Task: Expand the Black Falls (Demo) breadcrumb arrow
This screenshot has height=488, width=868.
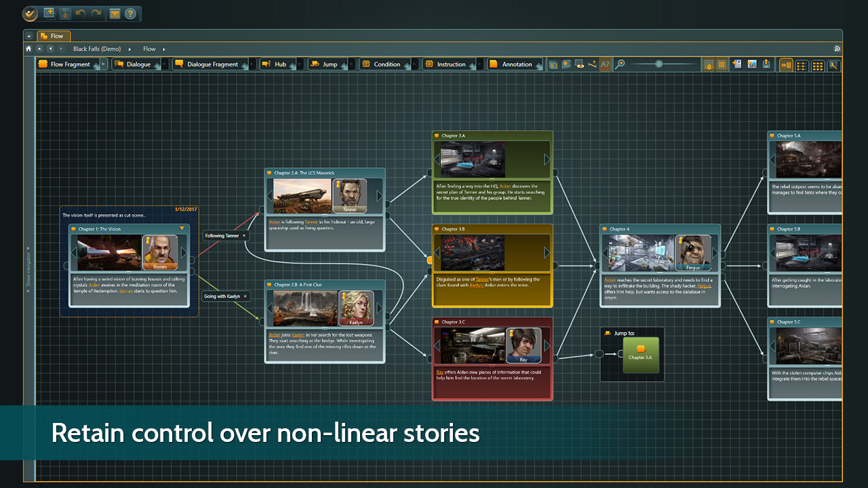Action: (129, 49)
